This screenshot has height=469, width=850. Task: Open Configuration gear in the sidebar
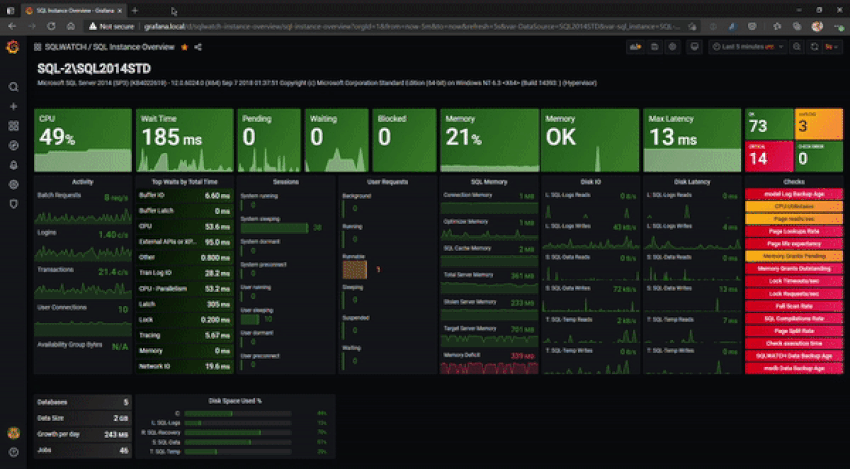pos(13,184)
